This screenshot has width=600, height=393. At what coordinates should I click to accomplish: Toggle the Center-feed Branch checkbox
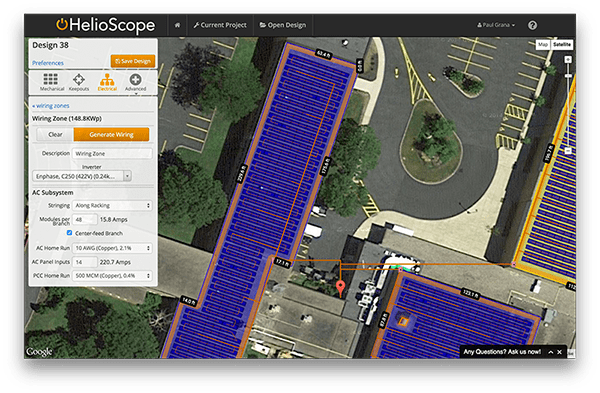(x=69, y=233)
